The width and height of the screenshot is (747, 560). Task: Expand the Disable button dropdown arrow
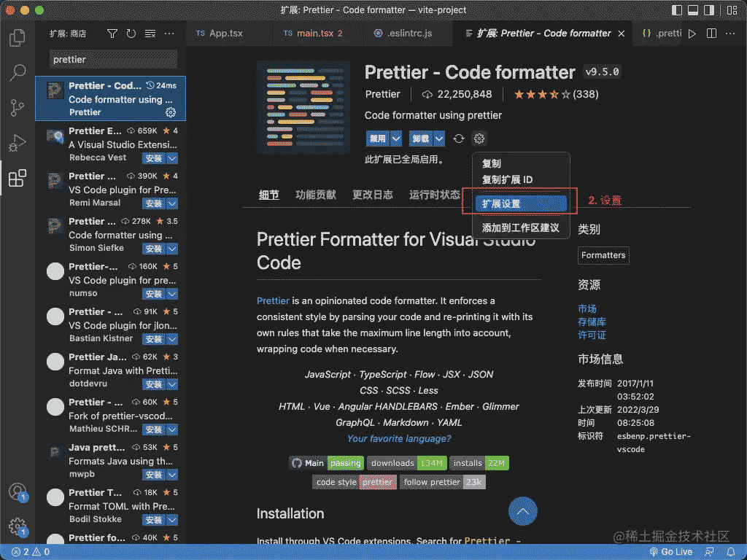tap(396, 139)
